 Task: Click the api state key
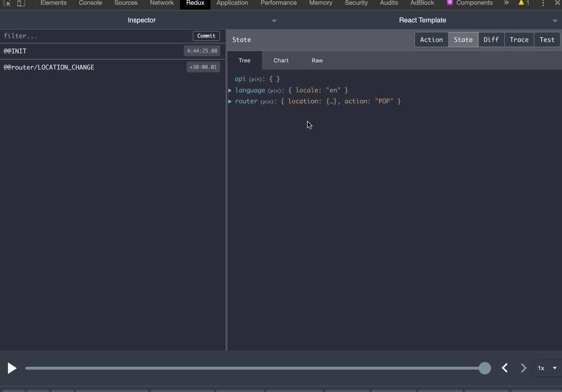pos(240,79)
